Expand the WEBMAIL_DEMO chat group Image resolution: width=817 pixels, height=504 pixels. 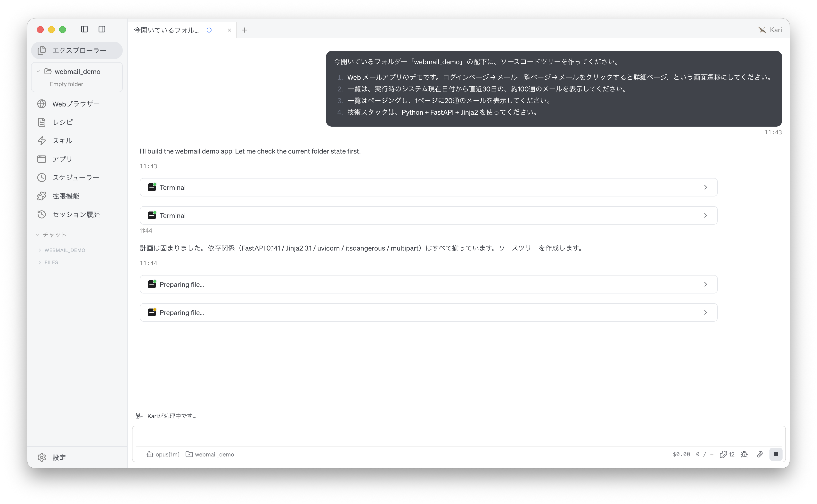click(x=62, y=250)
